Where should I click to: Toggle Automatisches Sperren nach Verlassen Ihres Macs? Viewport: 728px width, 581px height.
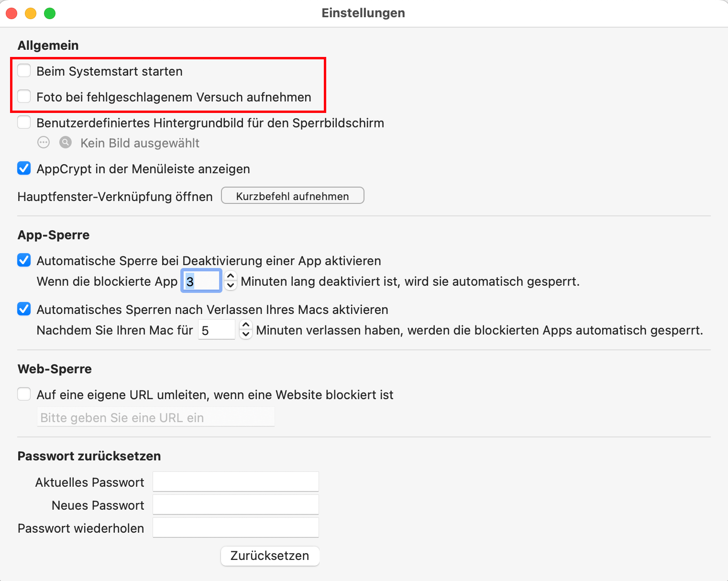pos(24,309)
